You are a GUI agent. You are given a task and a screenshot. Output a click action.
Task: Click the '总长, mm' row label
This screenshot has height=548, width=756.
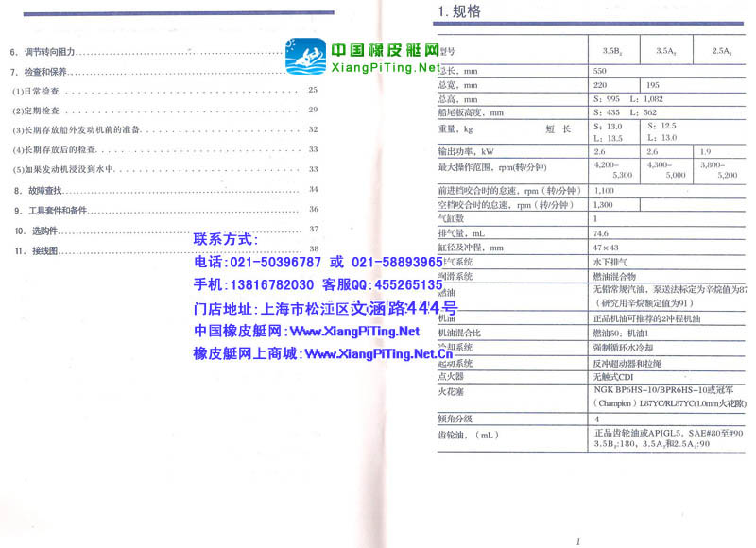(457, 71)
